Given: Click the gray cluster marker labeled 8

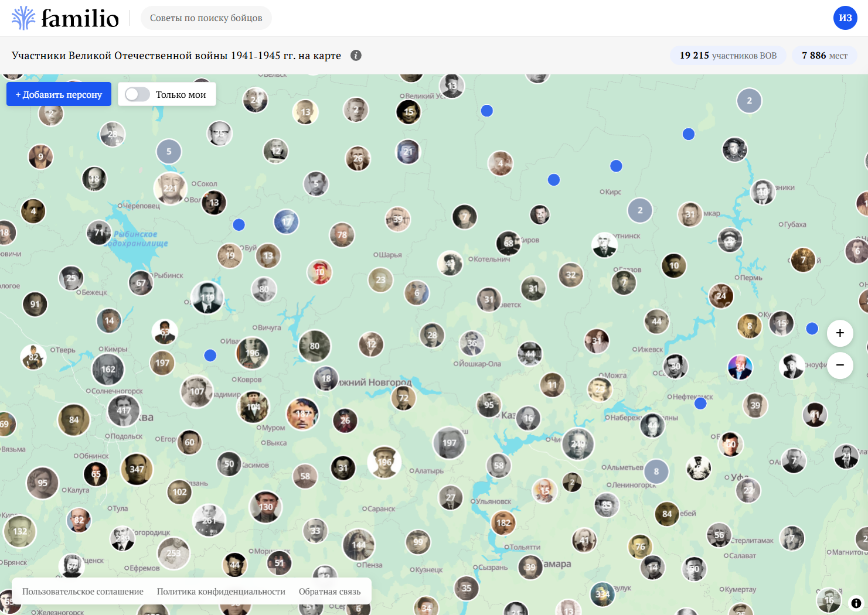Looking at the screenshot, I should [656, 471].
